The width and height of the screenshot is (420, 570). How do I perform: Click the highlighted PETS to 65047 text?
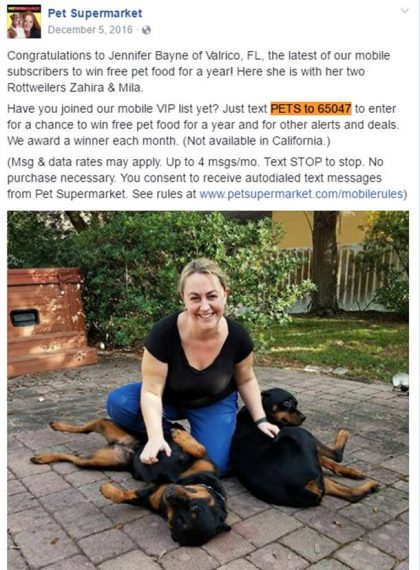pos(311,109)
